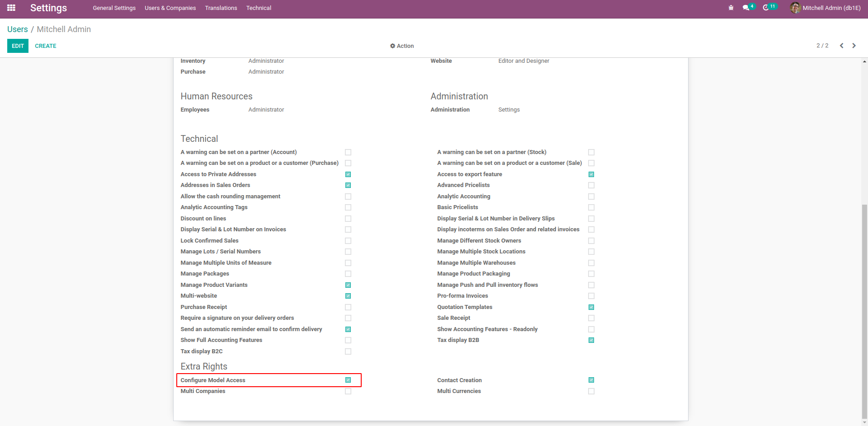Open General Settings menu
This screenshot has width=868, height=426.
click(114, 8)
